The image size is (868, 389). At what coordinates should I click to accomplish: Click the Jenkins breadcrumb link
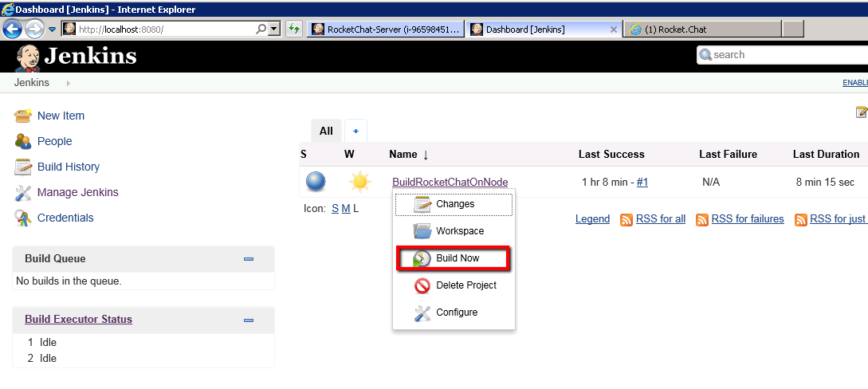(32, 83)
